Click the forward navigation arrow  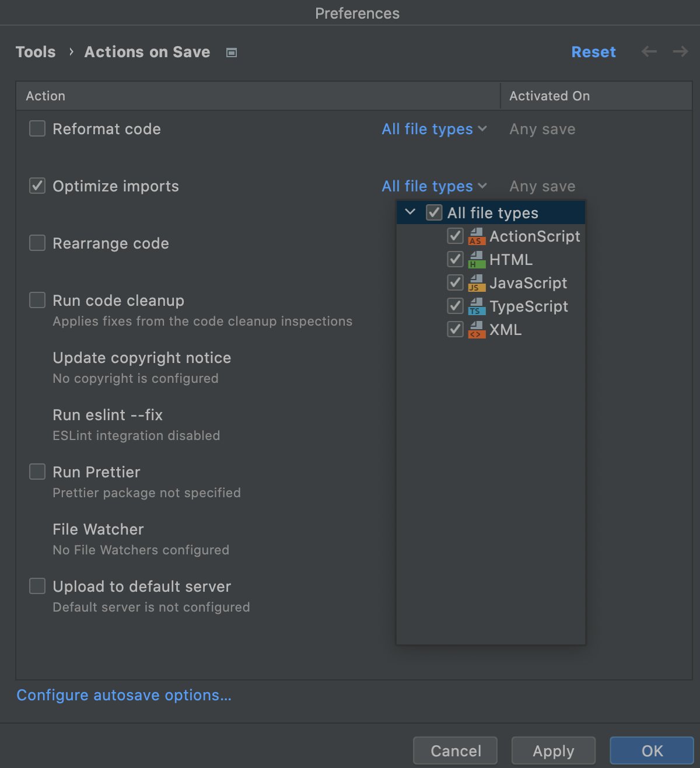point(680,51)
